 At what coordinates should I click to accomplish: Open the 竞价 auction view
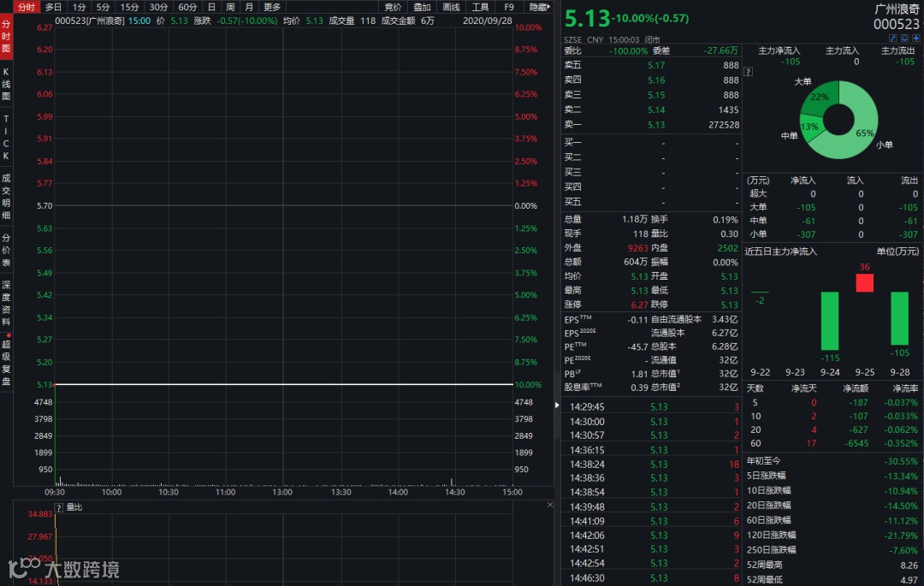tap(393, 7)
